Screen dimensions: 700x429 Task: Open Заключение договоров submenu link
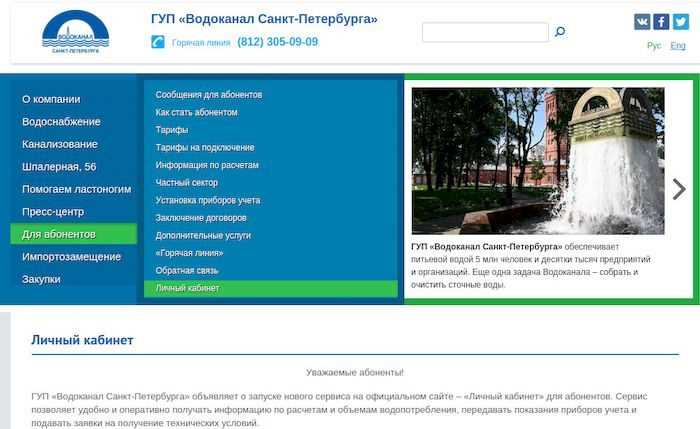click(201, 218)
